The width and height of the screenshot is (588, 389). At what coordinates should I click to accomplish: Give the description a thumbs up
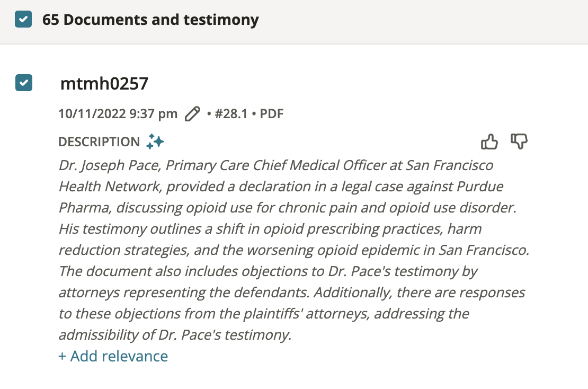point(489,142)
